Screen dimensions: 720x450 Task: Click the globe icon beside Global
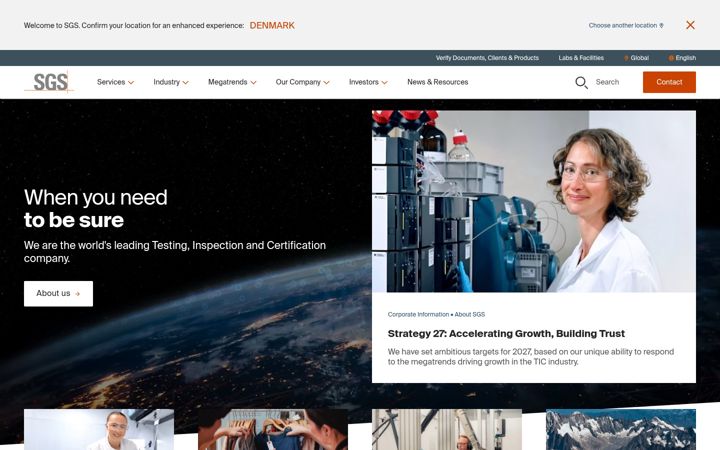(626, 58)
